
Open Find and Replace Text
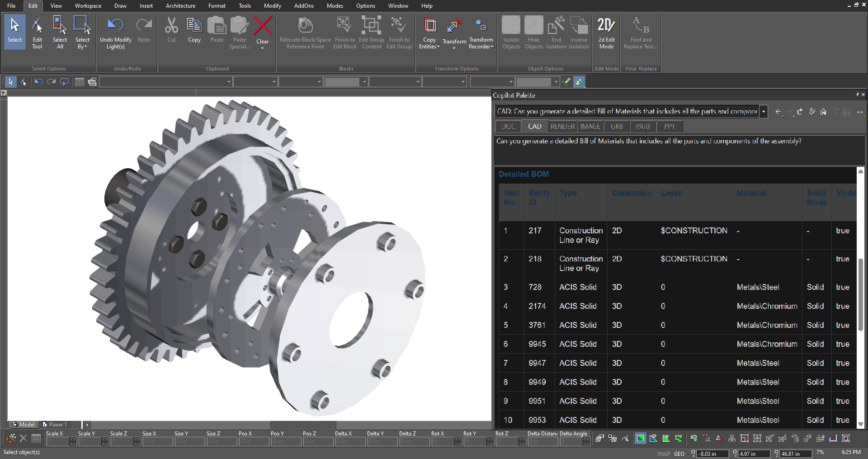[641, 33]
